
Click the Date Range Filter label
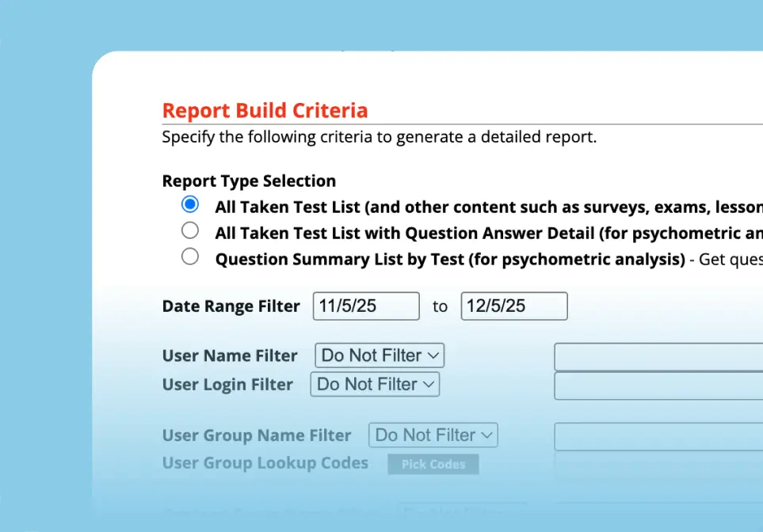[231, 306]
